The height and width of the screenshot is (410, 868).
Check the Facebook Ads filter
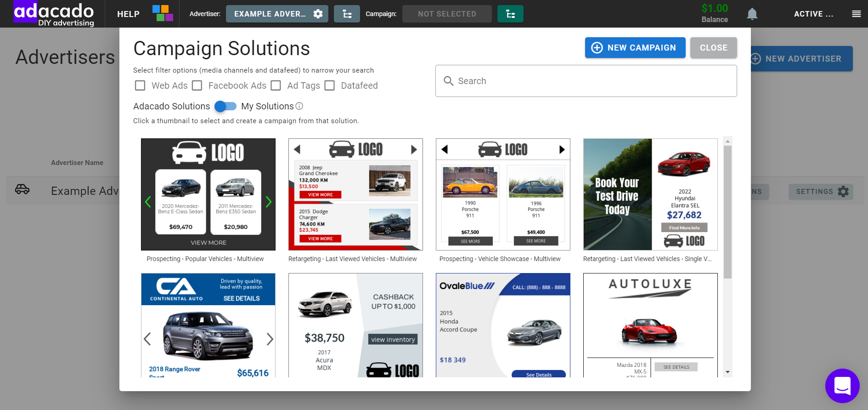197,85
